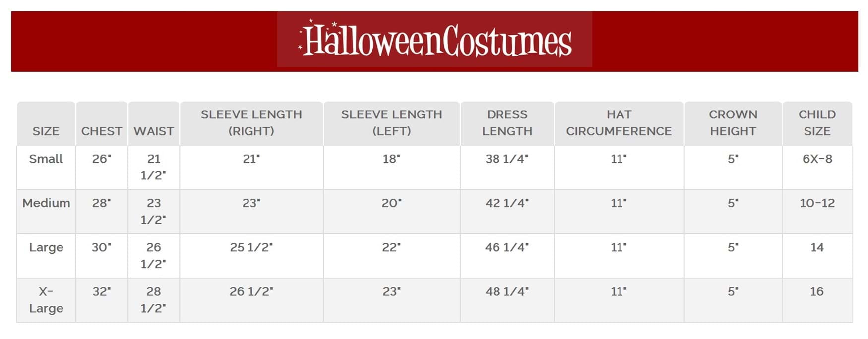Click the 25 1/2" right sleeve cell

pyautogui.click(x=251, y=247)
